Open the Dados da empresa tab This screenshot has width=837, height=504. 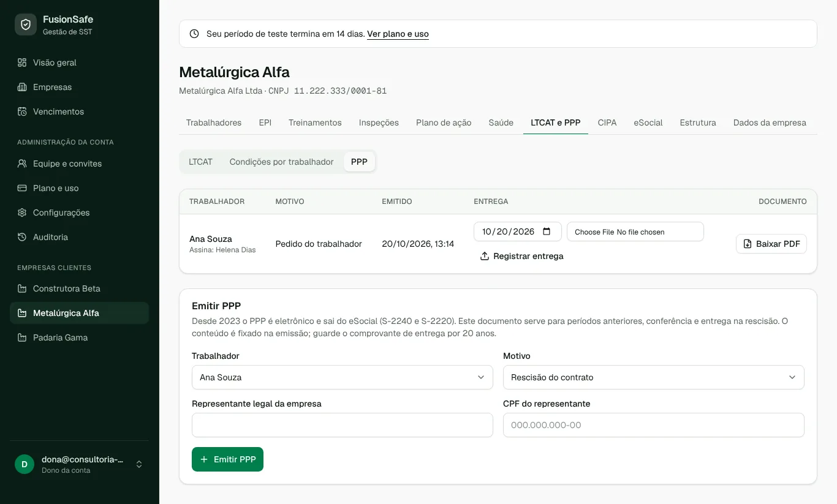770,122
